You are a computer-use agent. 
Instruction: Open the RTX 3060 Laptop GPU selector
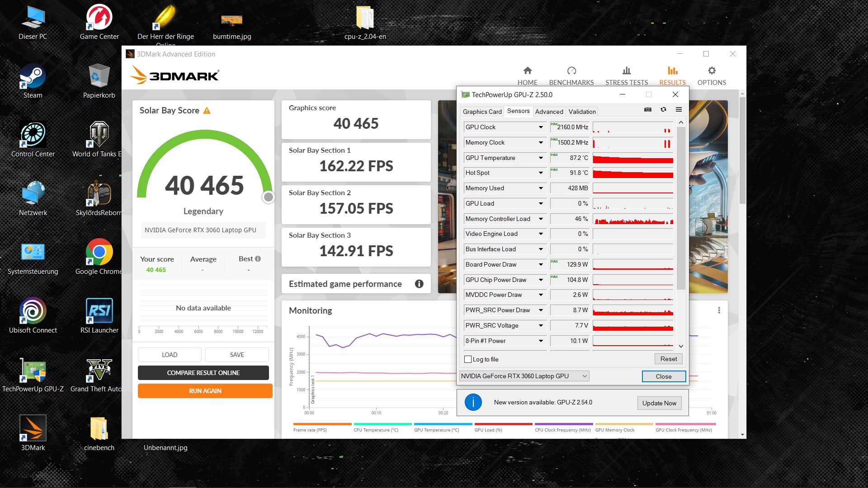524,376
